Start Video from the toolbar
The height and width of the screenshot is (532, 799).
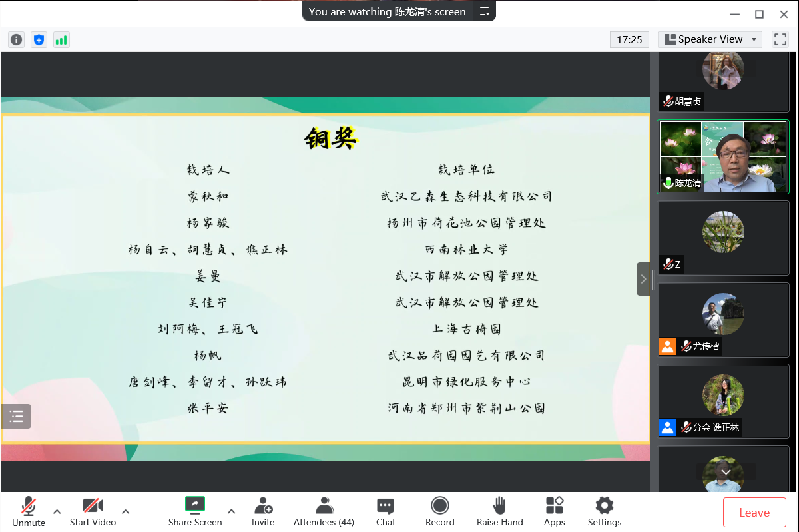click(93, 511)
